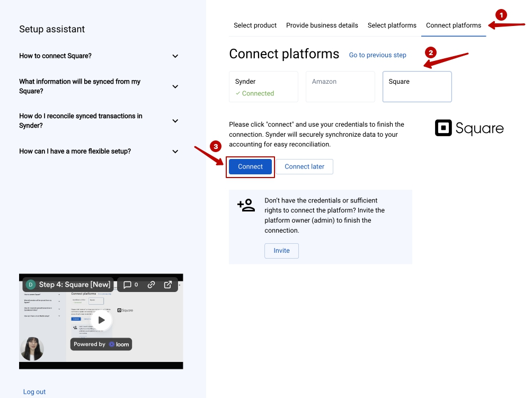The image size is (532, 398).
Task: Copy the Loom video link icon
Action: click(152, 285)
